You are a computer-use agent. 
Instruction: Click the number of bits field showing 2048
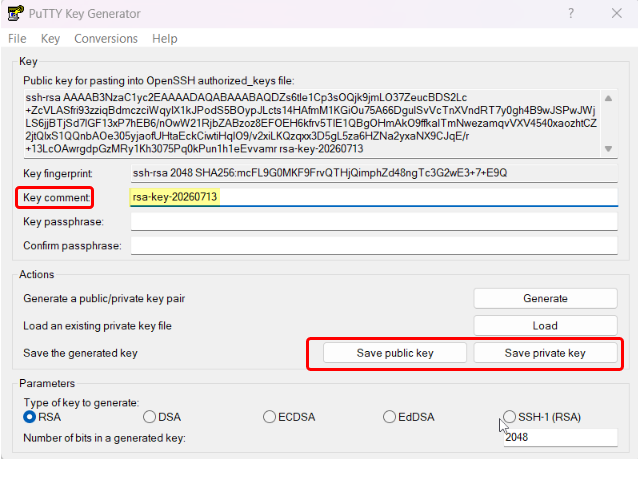point(560,438)
